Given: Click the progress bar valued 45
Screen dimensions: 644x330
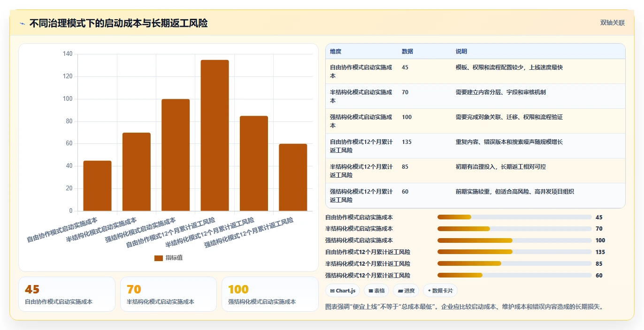Looking at the screenshot, I should 514,217.
